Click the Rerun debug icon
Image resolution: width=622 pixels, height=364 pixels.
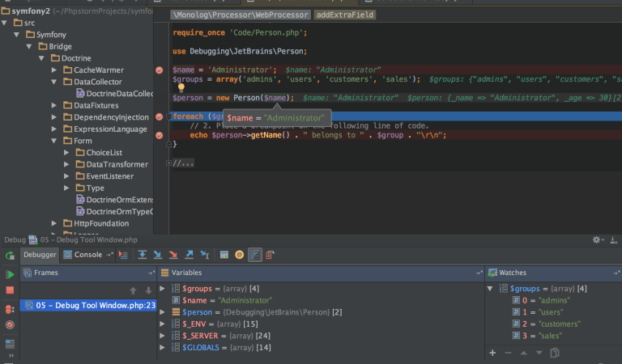click(10, 256)
